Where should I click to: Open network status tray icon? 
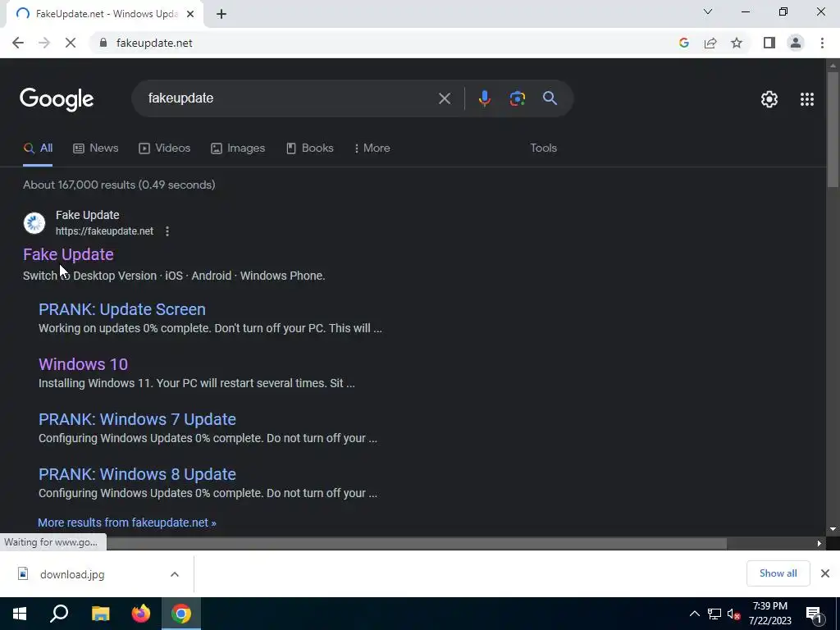click(x=714, y=614)
